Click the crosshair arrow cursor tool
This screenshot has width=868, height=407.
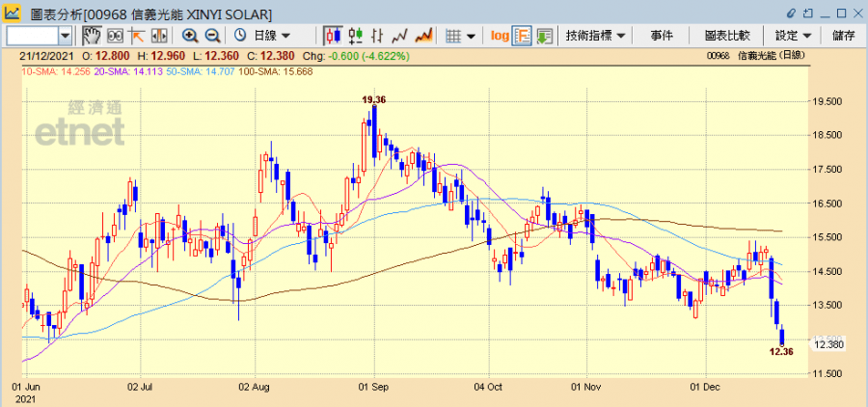pyautogui.click(x=136, y=36)
